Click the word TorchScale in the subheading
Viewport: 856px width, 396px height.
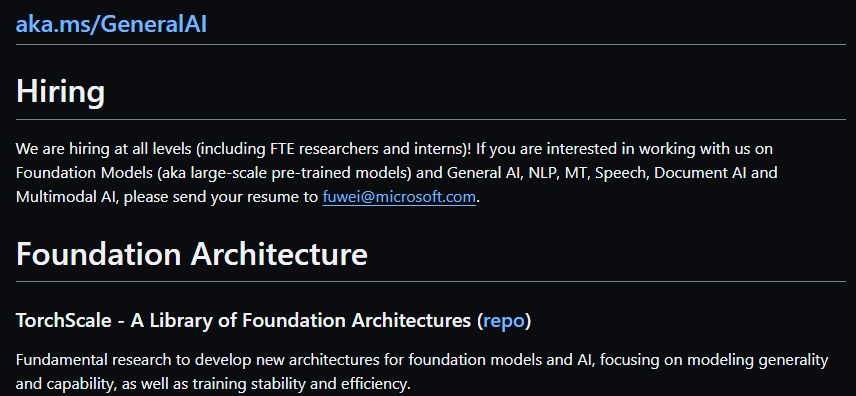[63, 320]
